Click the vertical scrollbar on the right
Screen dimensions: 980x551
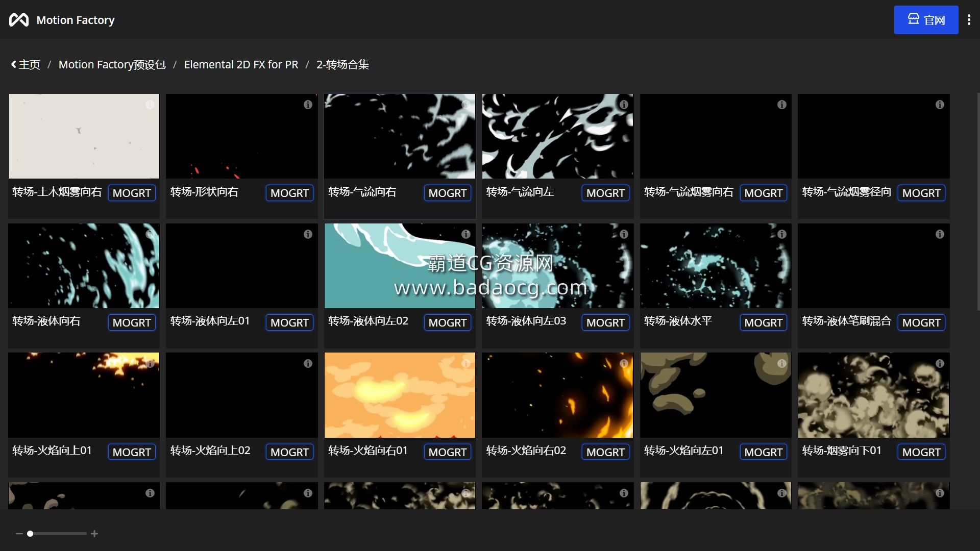pyautogui.click(x=977, y=202)
